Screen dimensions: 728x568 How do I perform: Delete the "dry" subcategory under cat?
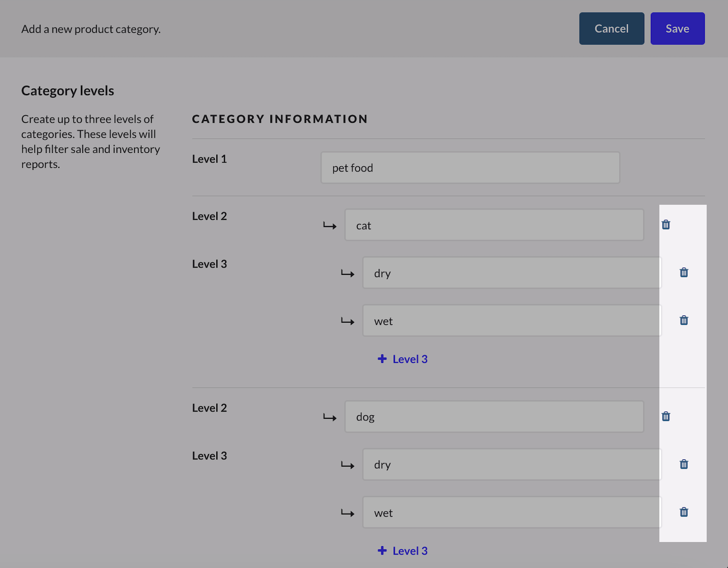coord(684,272)
